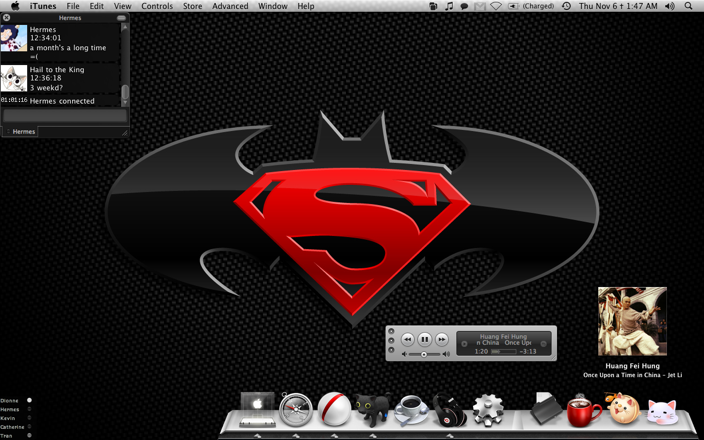704x440 pixels.
Task: Open the Help menu
Action: [306, 6]
